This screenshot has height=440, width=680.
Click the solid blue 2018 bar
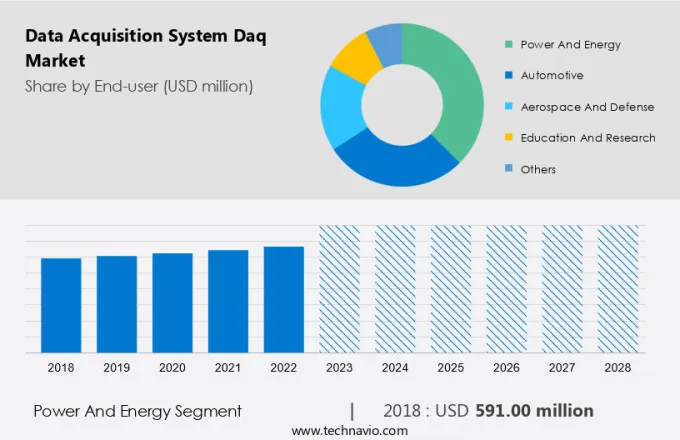point(61,305)
